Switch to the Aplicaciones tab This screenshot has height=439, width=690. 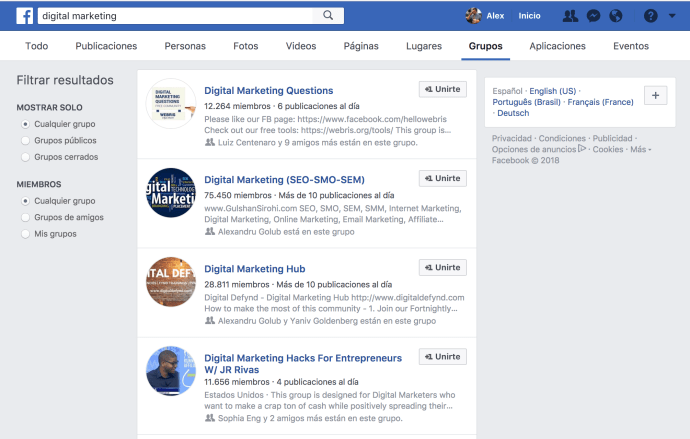coord(557,46)
